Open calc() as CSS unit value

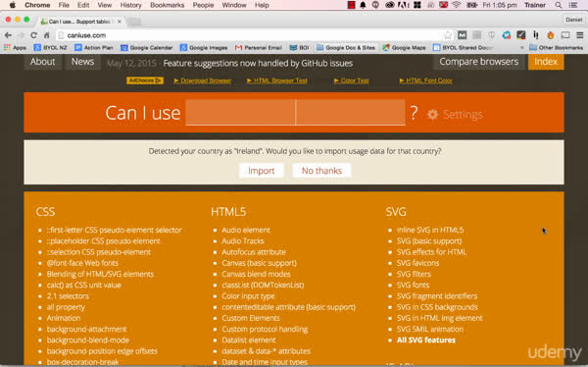point(83,286)
